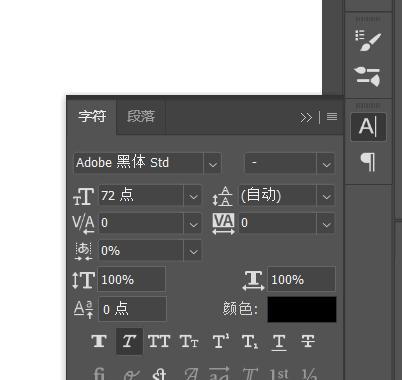Toggle Small Caps
The image size is (402, 380).
click(x=189, y=341)
